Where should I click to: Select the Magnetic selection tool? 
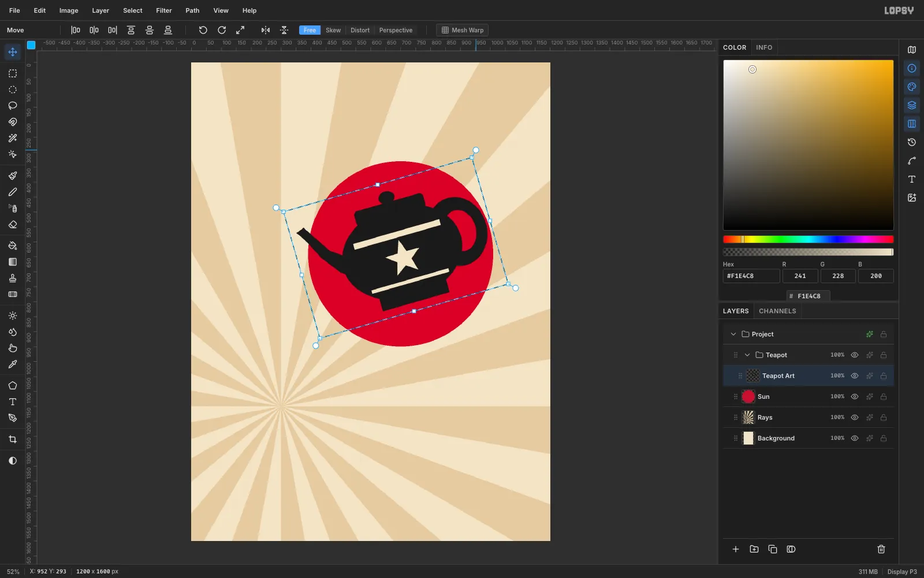(x=13, y=122)
